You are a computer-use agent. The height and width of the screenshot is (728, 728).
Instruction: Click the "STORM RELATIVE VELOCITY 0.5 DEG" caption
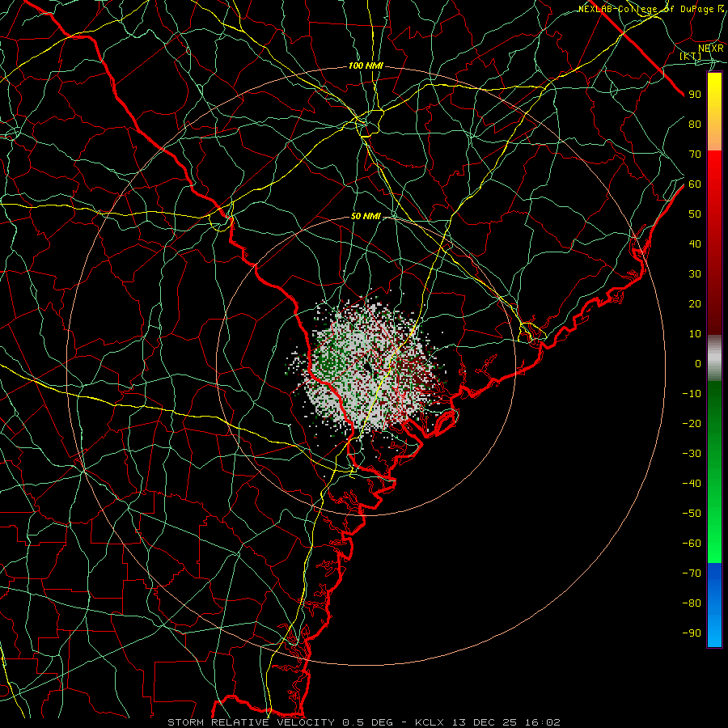pos(280,722)
